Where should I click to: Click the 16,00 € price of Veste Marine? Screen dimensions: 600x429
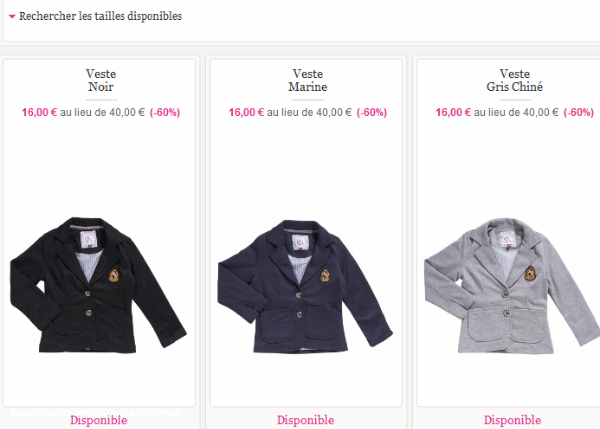point(246,113)
